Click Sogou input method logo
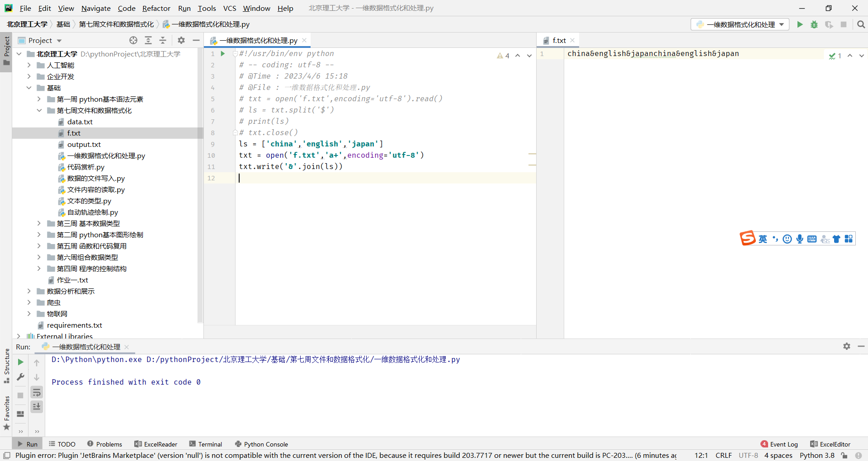Viewport: 868px width, 461px height. (x=747, y=238)
